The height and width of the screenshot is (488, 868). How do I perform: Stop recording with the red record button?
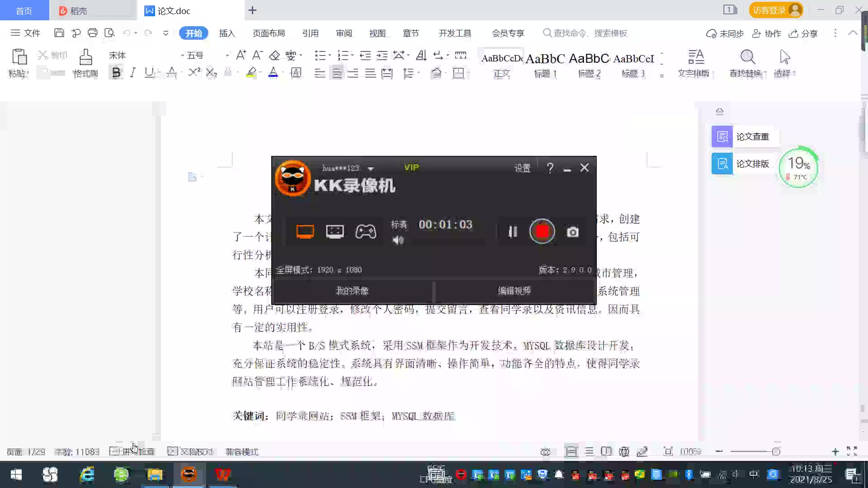click(542, 232)
